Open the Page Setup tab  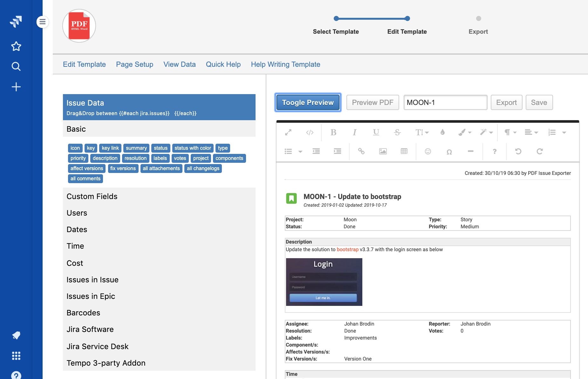pyautogui.click(x=134, y=64)
